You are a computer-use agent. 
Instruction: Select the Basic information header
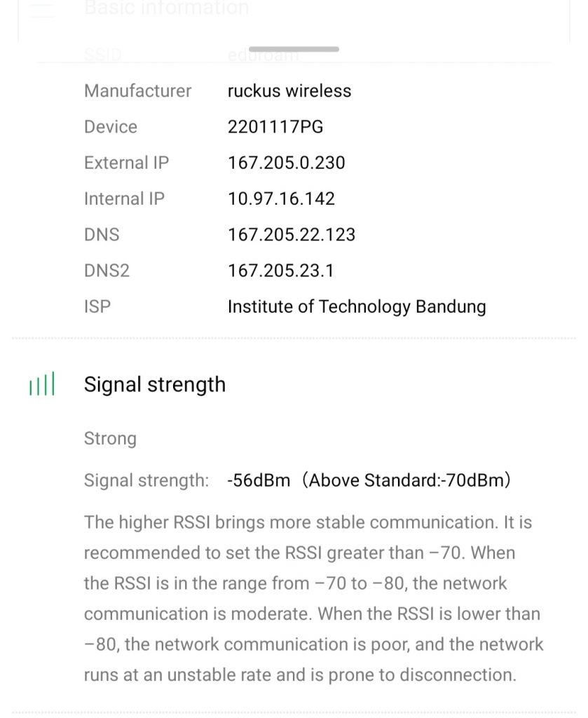166,8
